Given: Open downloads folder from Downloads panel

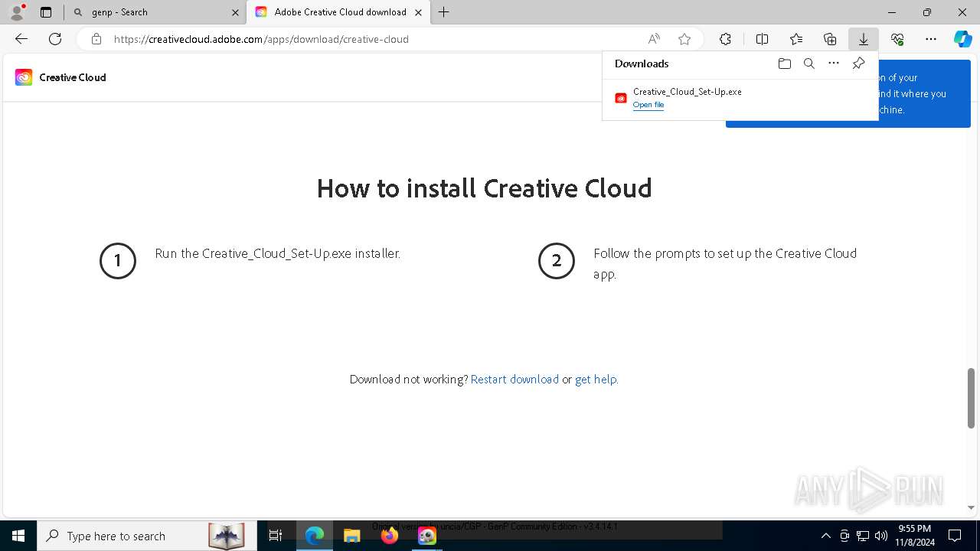Looking at the screenshot, I should [x=784, y=64].
